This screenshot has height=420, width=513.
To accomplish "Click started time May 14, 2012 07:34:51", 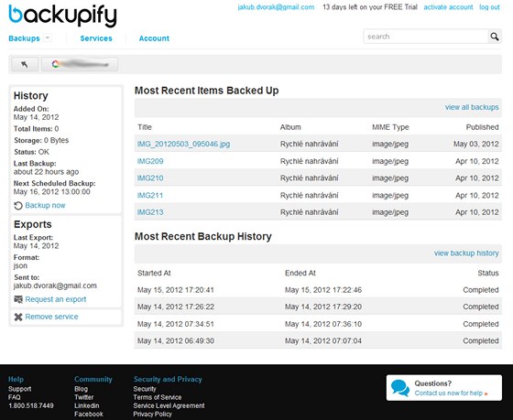I will point(176,324).
